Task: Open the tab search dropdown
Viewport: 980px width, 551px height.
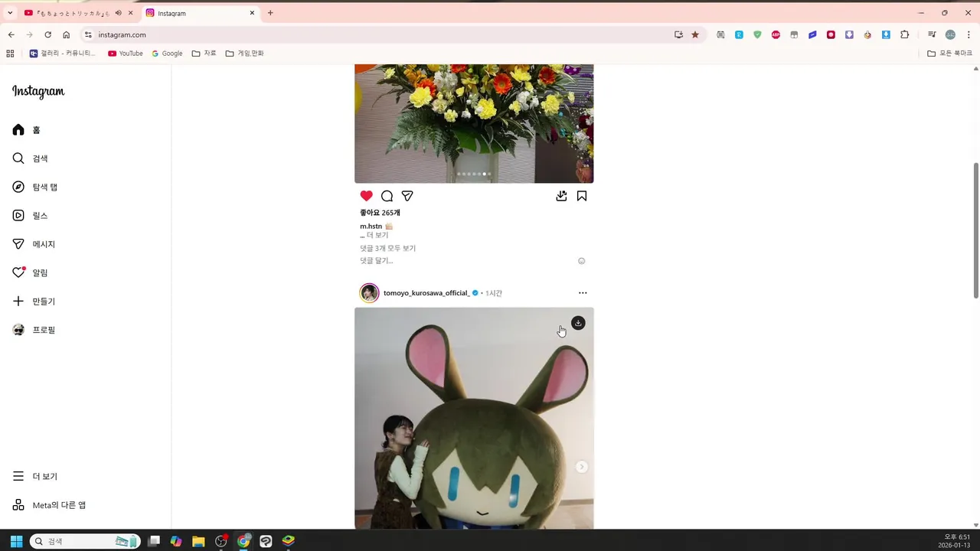Action: 10,13
